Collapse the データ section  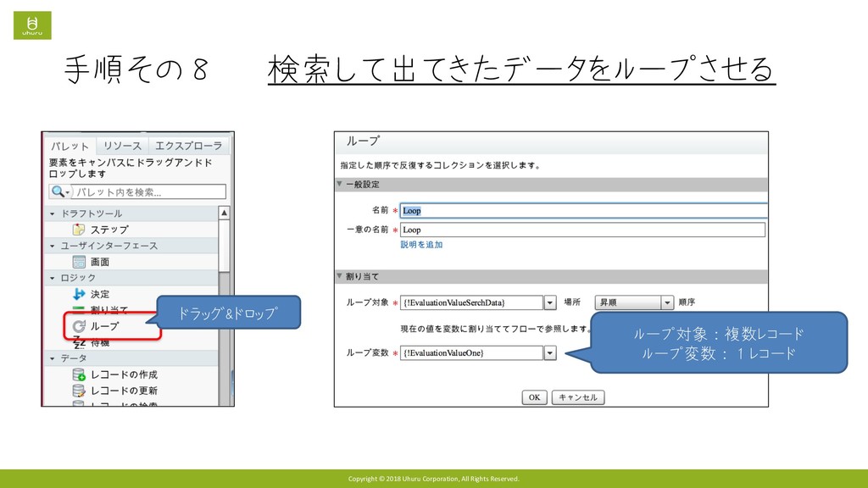53,358
